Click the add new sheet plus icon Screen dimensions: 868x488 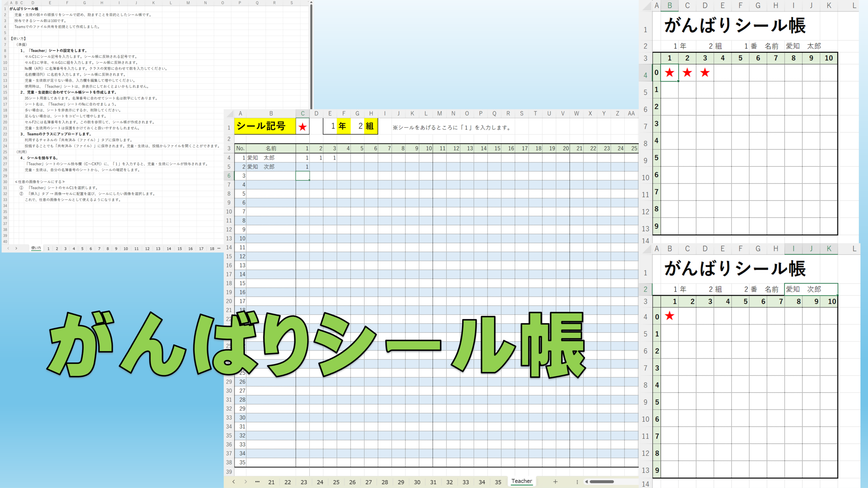pyautogui.click(x=555, y=482)
